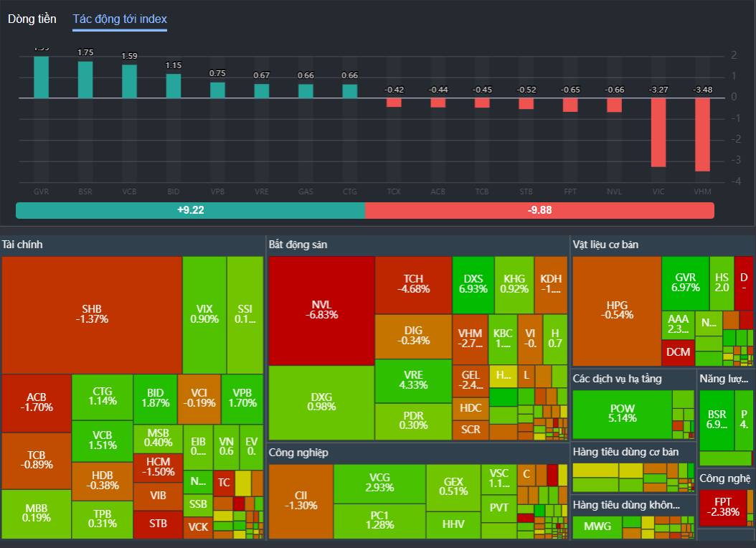756x548 pixels.
Task: Open the HDC tile
Action: (x=471, y=409)
